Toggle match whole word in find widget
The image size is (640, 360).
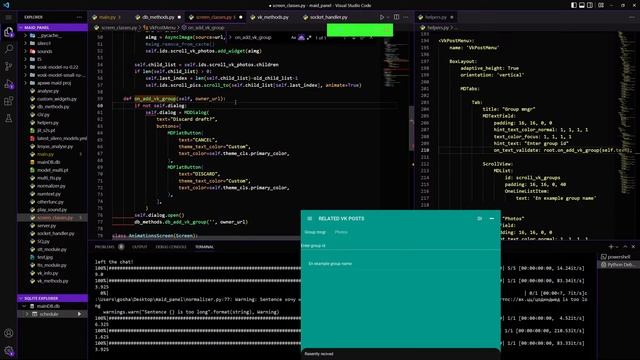301,38
